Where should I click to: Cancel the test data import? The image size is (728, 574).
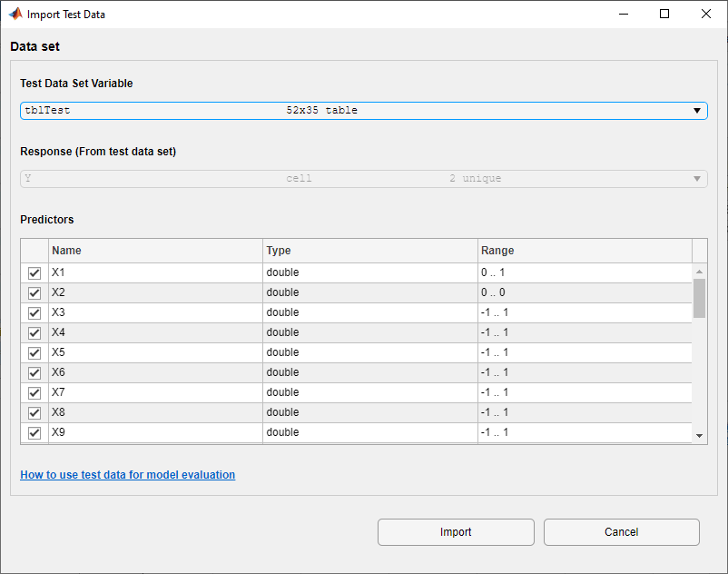click(x=621, y=532)
